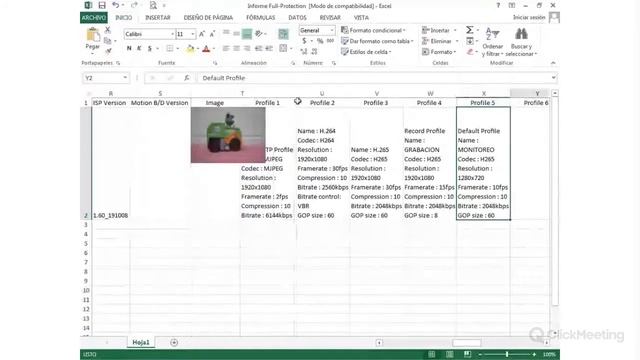The image size is (640, 360).
Task: Click the Save icon in quick access toolbar
Action: 102,5
